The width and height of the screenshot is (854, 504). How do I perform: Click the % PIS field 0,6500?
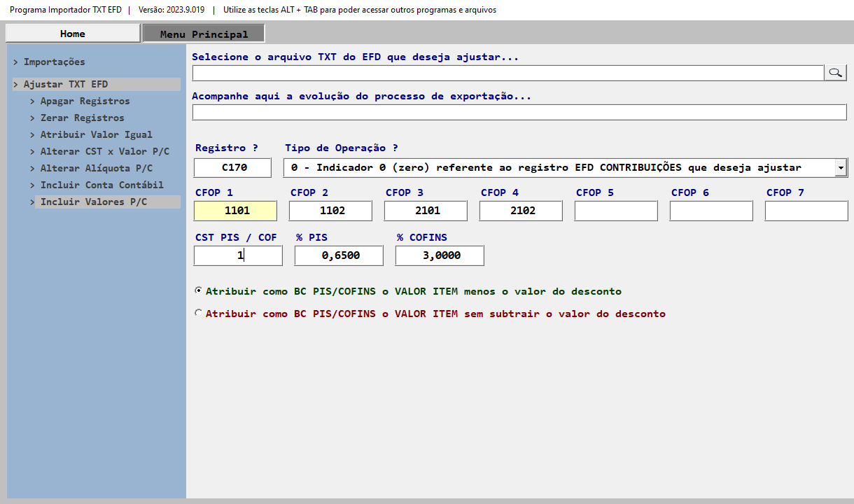coord(339,255)
